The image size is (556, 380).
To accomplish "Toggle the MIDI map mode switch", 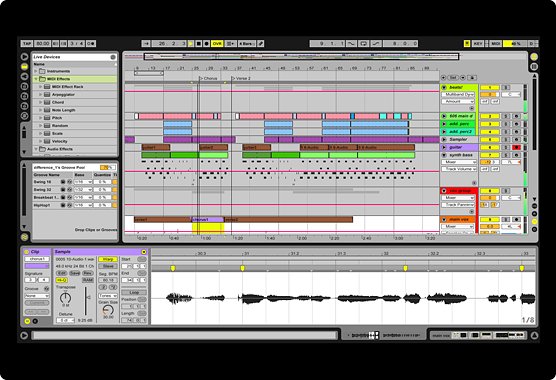I will [x=495, y=44].
